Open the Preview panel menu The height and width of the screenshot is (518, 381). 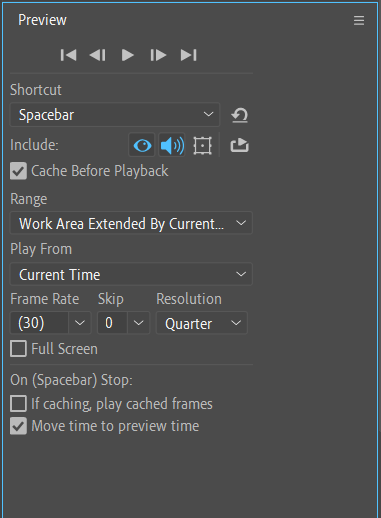(359, 20)
